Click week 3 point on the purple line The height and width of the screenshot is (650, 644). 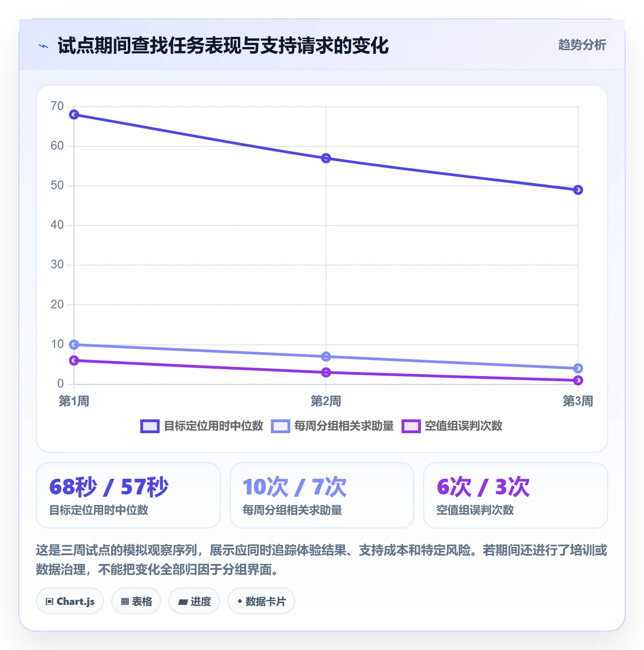[578, 380]
